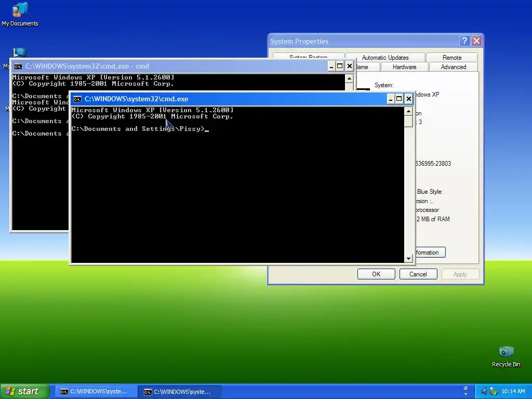The image size is (532, 399).
Task: Minimize the front cmd.exe window
Action: (391, 99)
